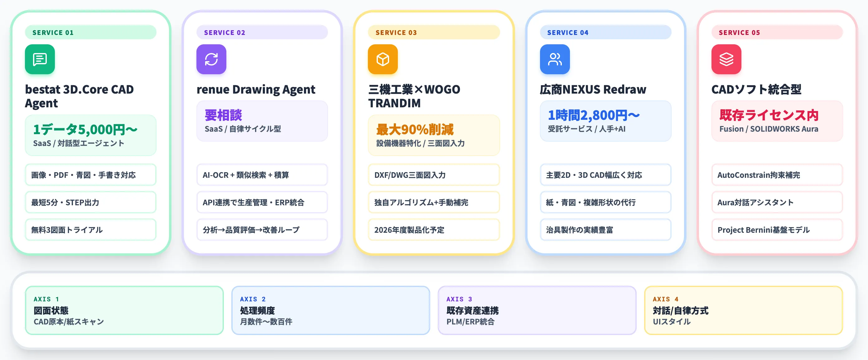Click the green chat message icon

pyautogui.click(x=40, y=59)
